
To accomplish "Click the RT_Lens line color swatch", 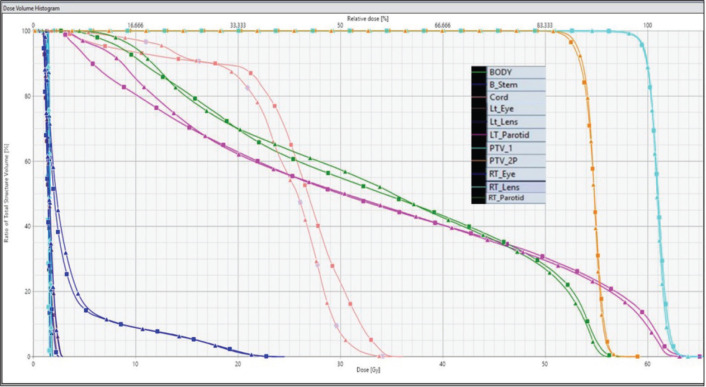I will pos(479,187).
